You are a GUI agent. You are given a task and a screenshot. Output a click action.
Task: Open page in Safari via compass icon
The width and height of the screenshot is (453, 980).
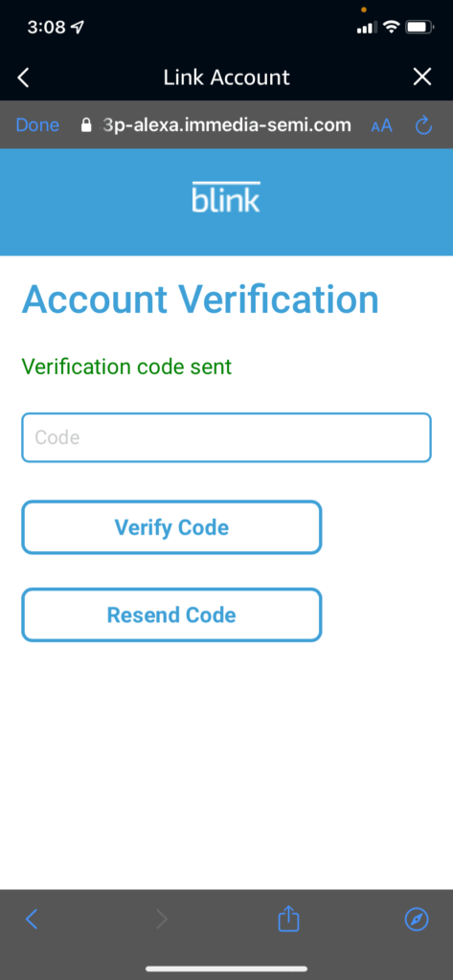(x=418, y=919)
